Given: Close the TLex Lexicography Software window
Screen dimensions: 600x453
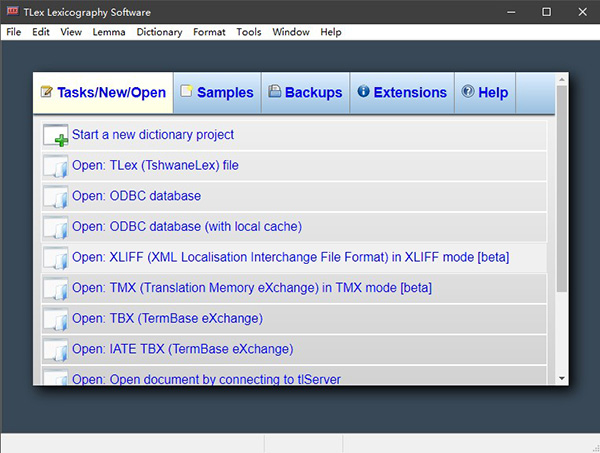Looking at the screenshot, I should 582,12.
